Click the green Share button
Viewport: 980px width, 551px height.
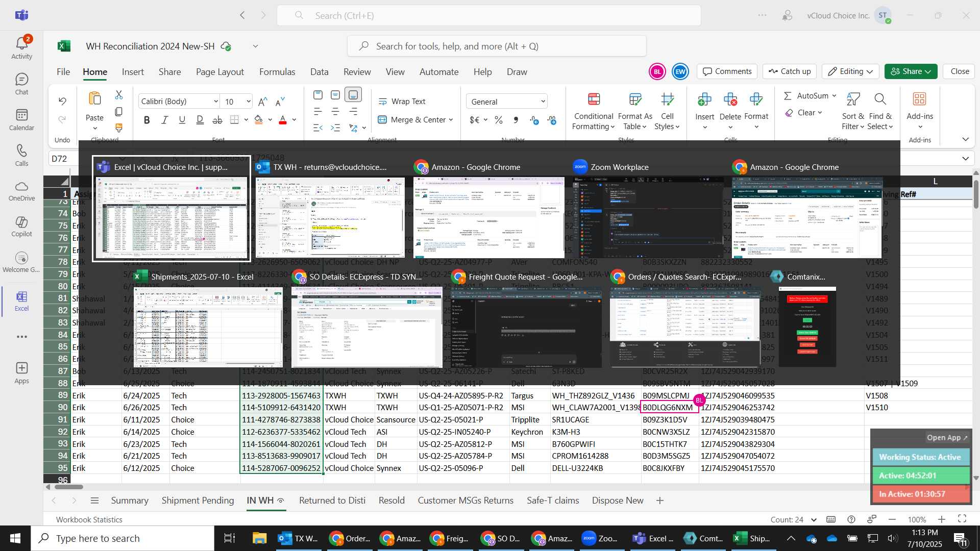(911, 71)
